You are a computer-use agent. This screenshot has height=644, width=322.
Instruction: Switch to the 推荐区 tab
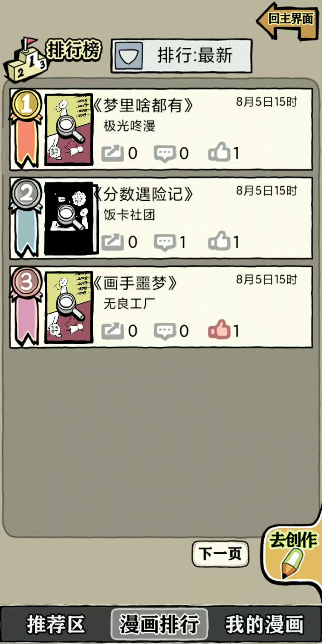56,624
